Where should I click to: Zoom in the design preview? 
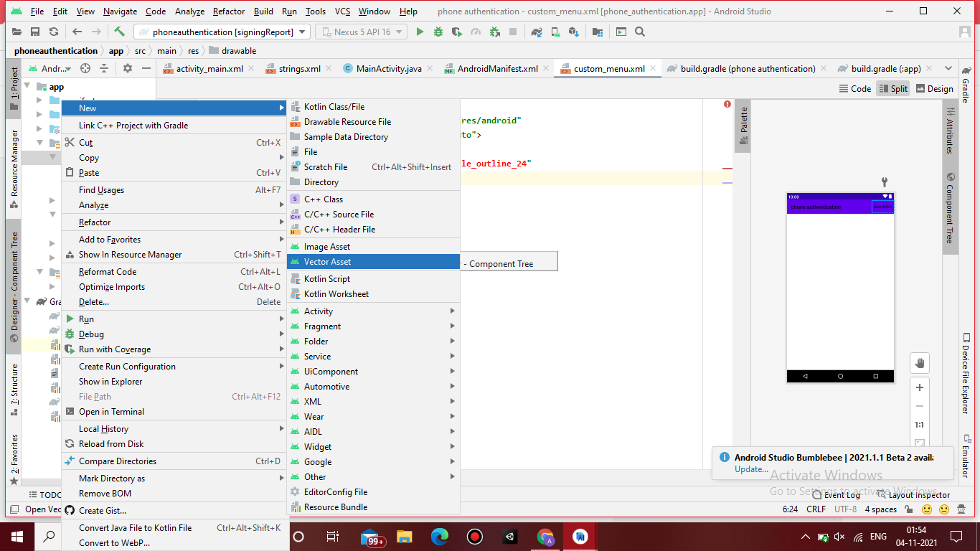pyautogui.click(x=920, y=387)
